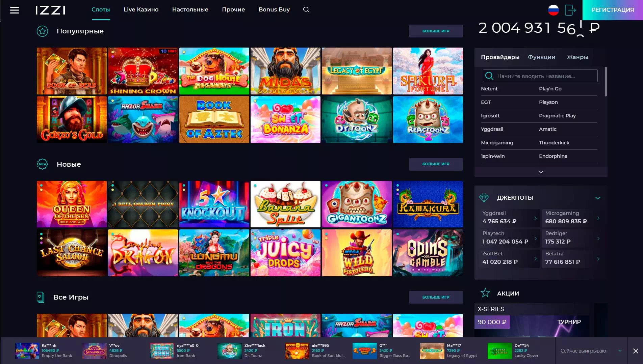Select Pragmatic Play provider
The width and height of the screenshot is (643, 364).
tap(557, 116)
